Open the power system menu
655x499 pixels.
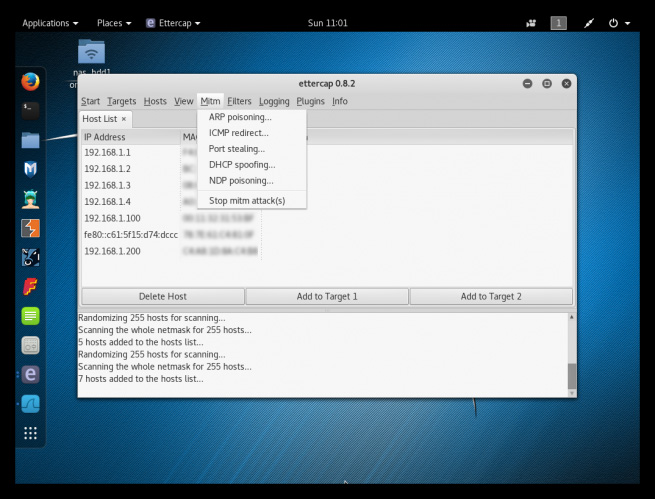pos(619,23)
